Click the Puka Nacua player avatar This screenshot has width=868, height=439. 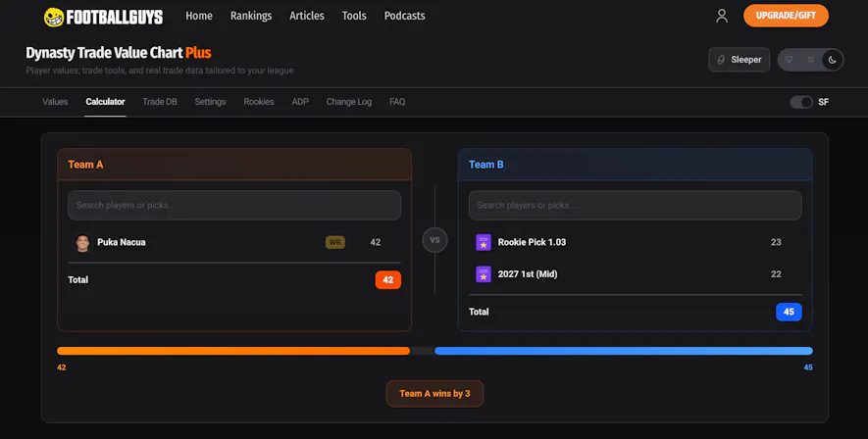(x=82, y=242)
